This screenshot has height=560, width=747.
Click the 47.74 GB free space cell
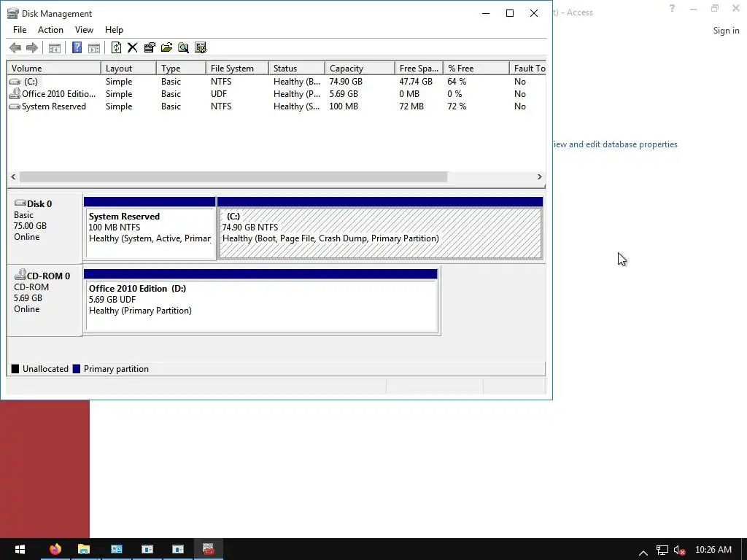point(416,82)
